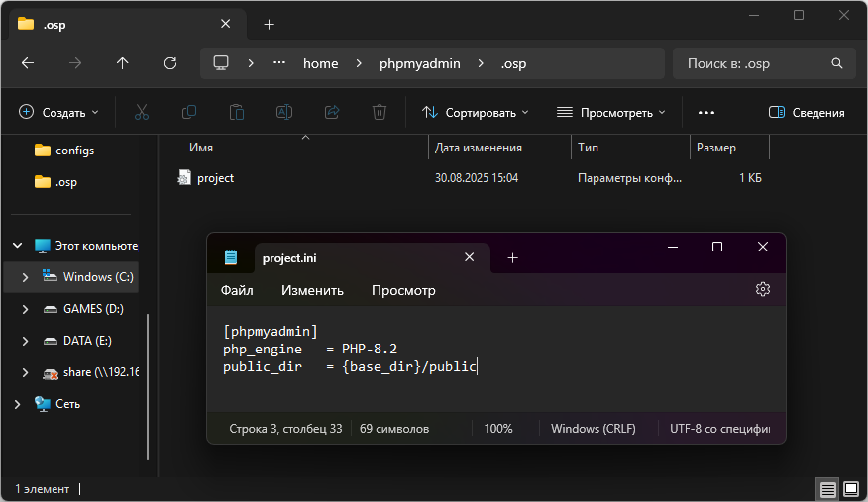Open Notepad settings gear icon
This screenshot has width=868, height=502.
click(762, 290)
